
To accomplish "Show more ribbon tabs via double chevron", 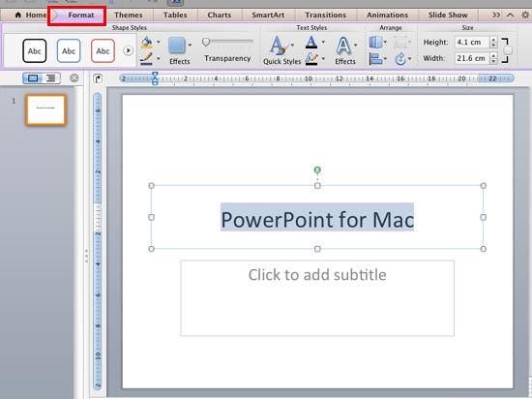I will click(x=496, y=15).
